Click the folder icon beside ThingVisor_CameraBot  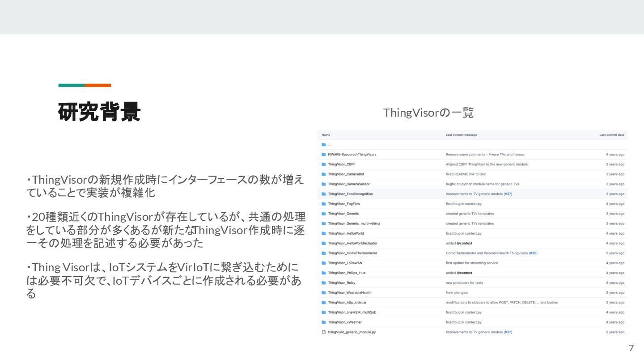click(323, 174)
